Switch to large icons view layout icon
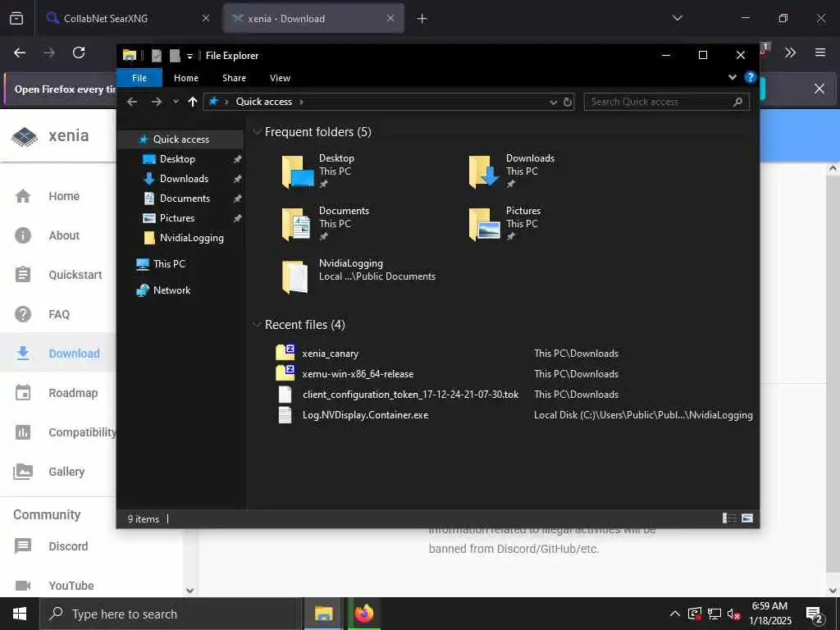 tap(746, 518)
